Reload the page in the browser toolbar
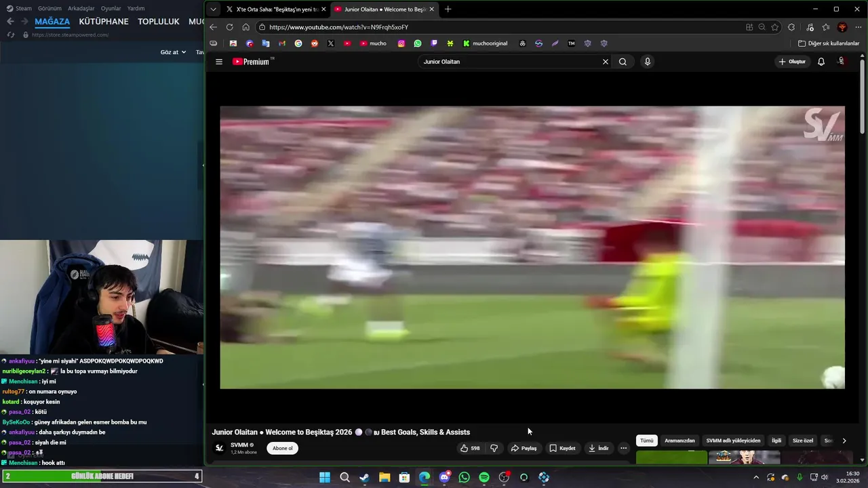This screenshot has height=488, width=868. 229,27
